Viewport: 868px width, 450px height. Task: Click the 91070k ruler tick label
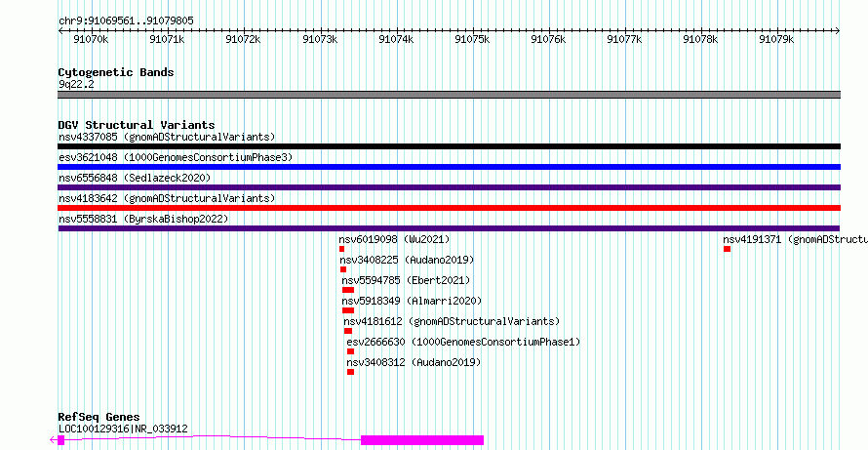[92, 39]
